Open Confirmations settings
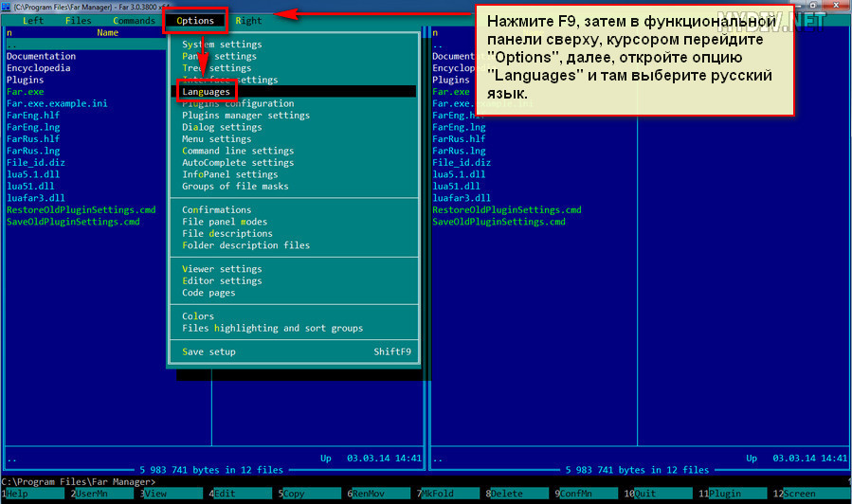This screenshot has height=504, width=852. [217, 210]
